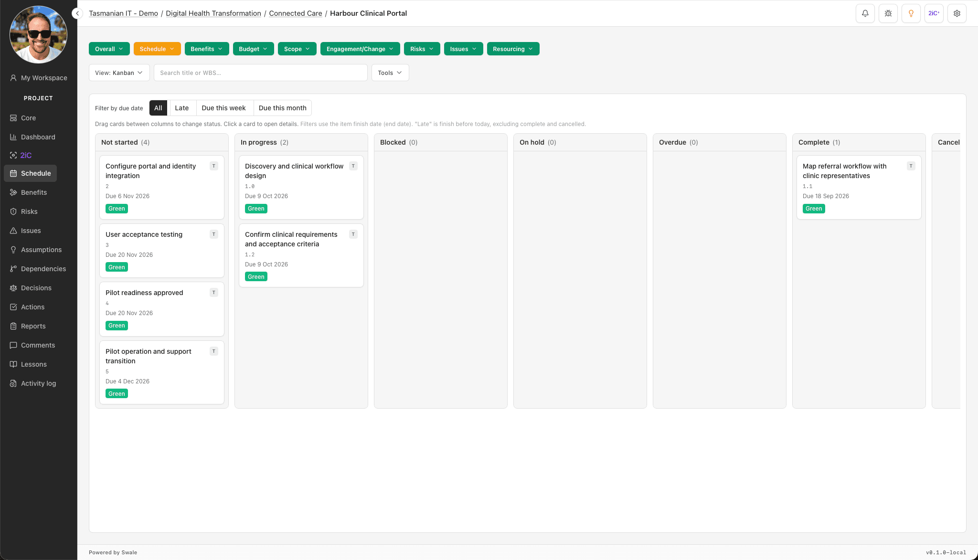Viewport: 978px width, 560px height.
Task: Open the Tools dropdown
Action: 390,73
